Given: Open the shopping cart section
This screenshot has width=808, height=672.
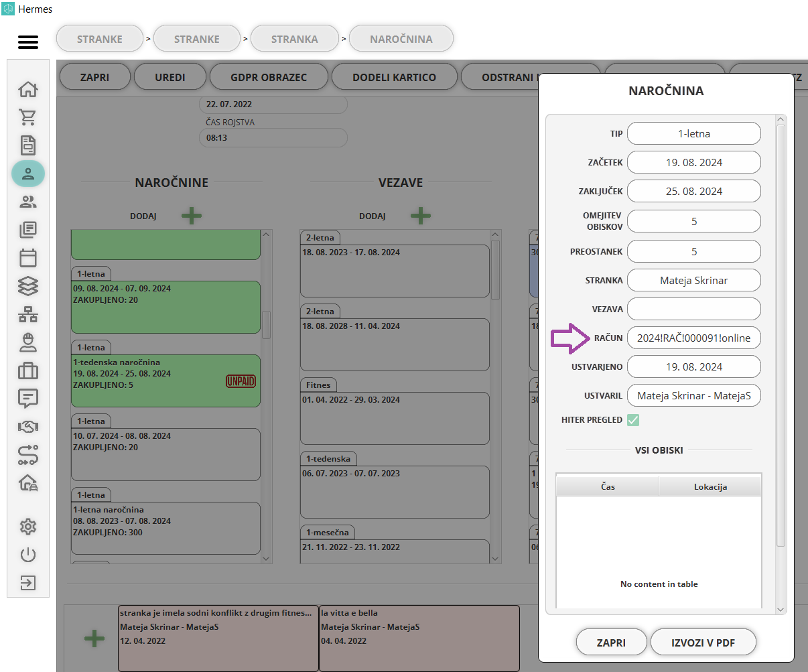Looking at the screenshot, I should point(28,117).
